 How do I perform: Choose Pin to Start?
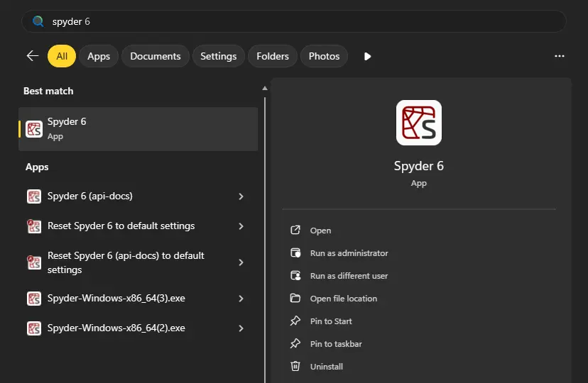[331, 321]
